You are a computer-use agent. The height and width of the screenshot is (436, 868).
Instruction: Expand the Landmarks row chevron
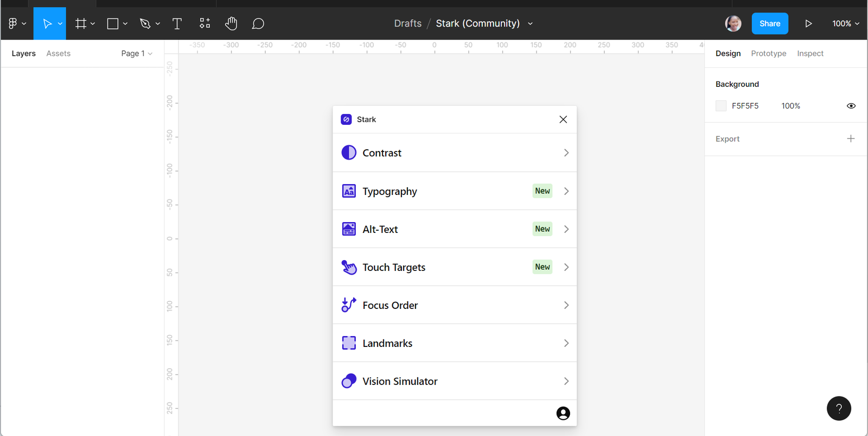pyautogui.click(x=566, y=343)
